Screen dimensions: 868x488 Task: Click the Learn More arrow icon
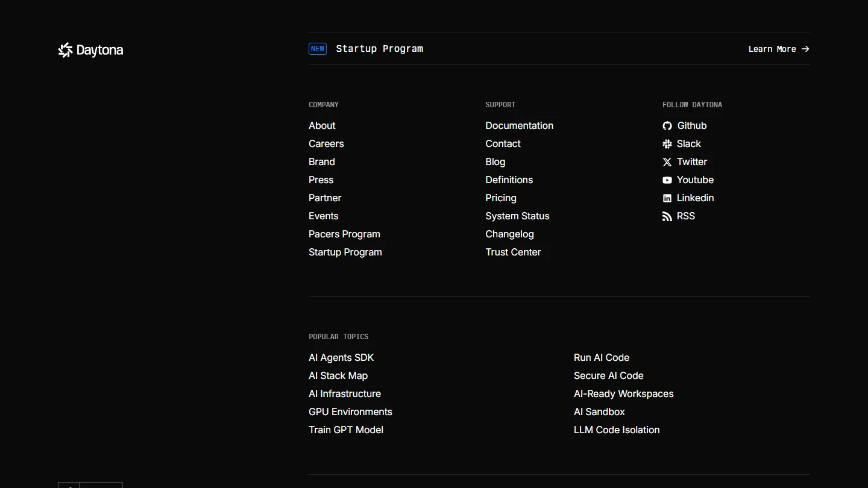point(805,49)
